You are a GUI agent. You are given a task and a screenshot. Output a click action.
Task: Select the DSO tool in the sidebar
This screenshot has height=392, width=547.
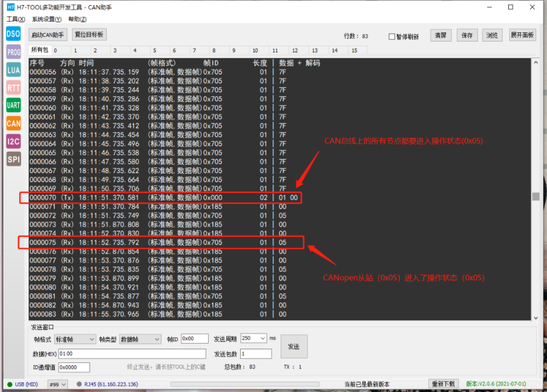(x=13, y=34)
